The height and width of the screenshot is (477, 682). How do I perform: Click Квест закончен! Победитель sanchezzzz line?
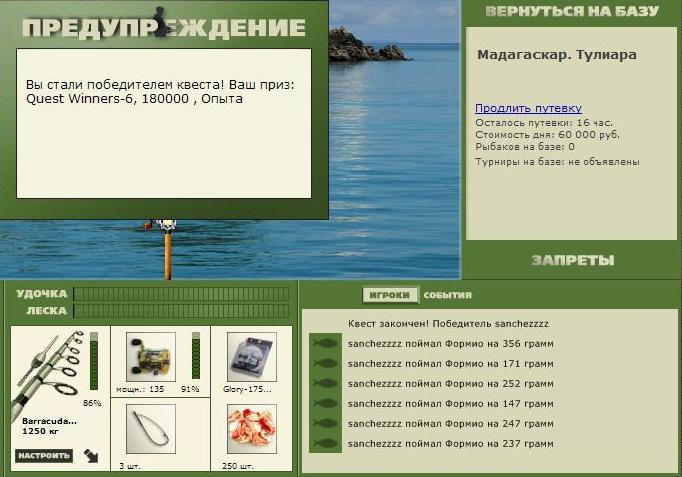coord(448,324)
